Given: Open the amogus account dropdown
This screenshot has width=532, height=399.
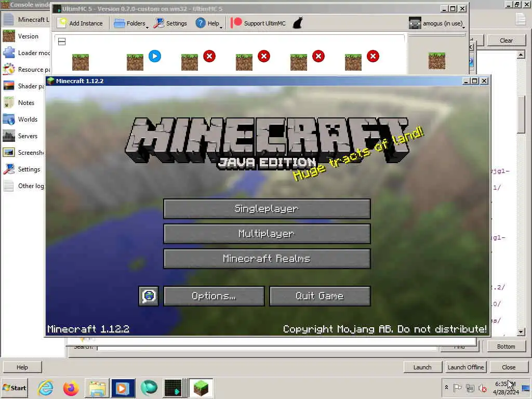Looking at the screenshot, I should [x=437, y=23].
